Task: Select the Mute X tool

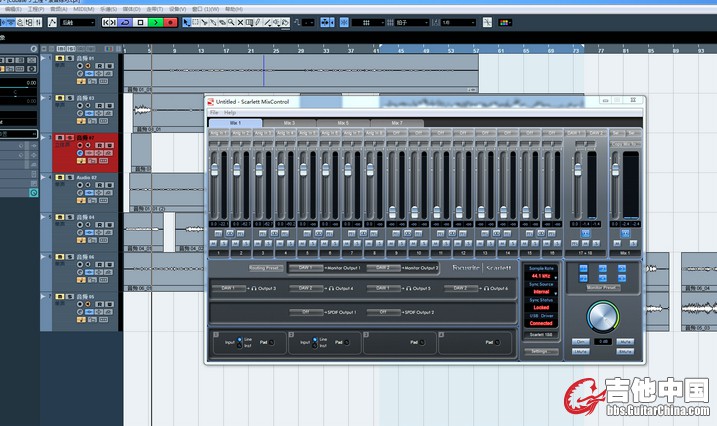Action: tap(240, 22)
